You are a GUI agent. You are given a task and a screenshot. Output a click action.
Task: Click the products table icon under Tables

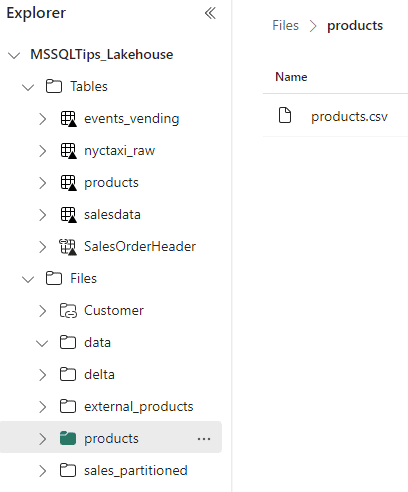pyautogui.click(x=68, y=183)
